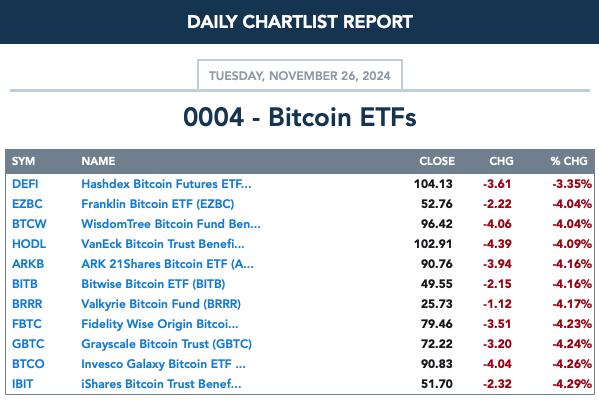Image resolution: width=599 pixels, height=401 pixels.
Task: Click the BRRR ticker symbol
Action: click(27, 304)
